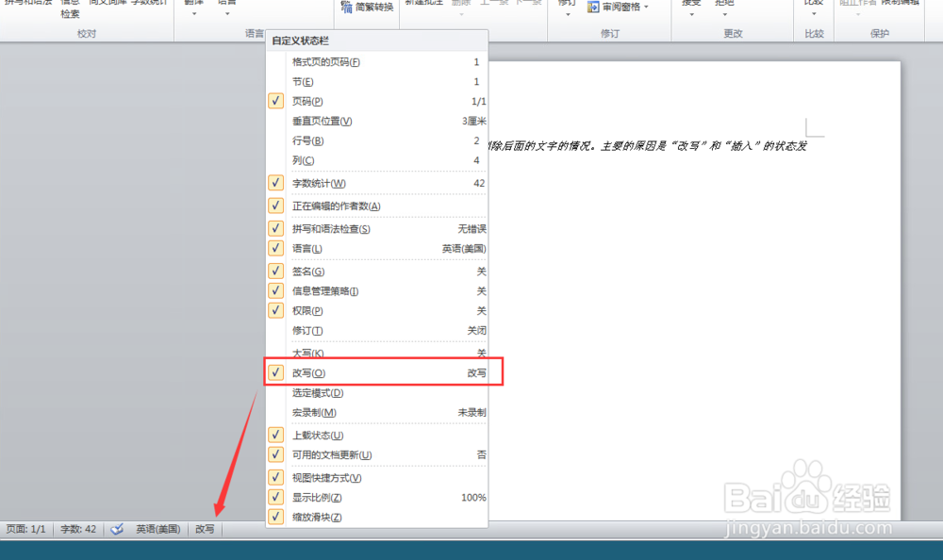943x560 pixels.
Task: Open the 修订 dropdown arrow
Action: (x=567, y=13)
